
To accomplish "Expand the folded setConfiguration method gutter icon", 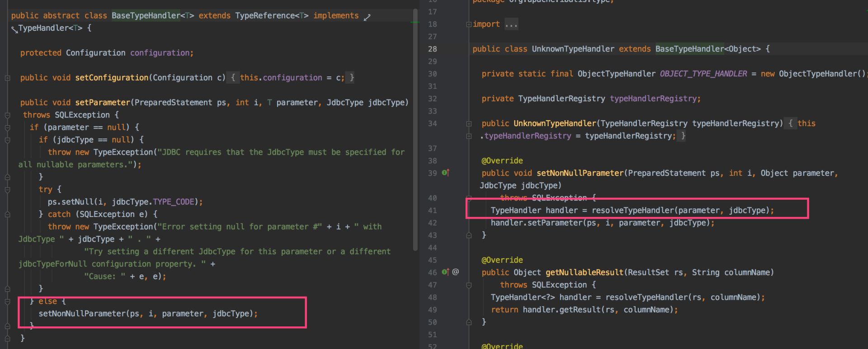I will coord(8,78).
